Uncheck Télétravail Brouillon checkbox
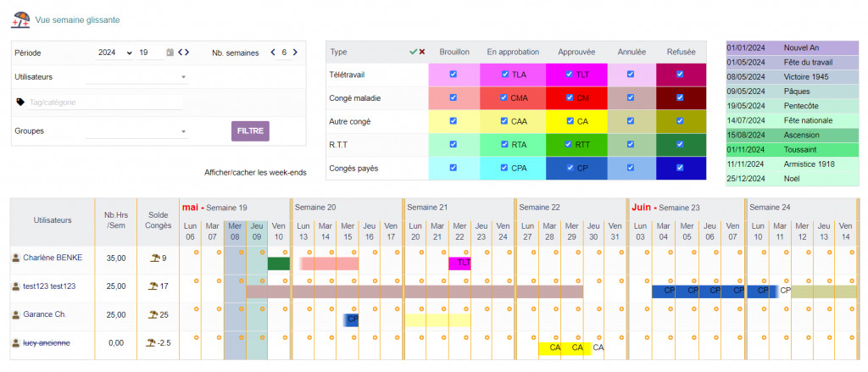This screenshot has width=868, height=372. tap(453, 75)
